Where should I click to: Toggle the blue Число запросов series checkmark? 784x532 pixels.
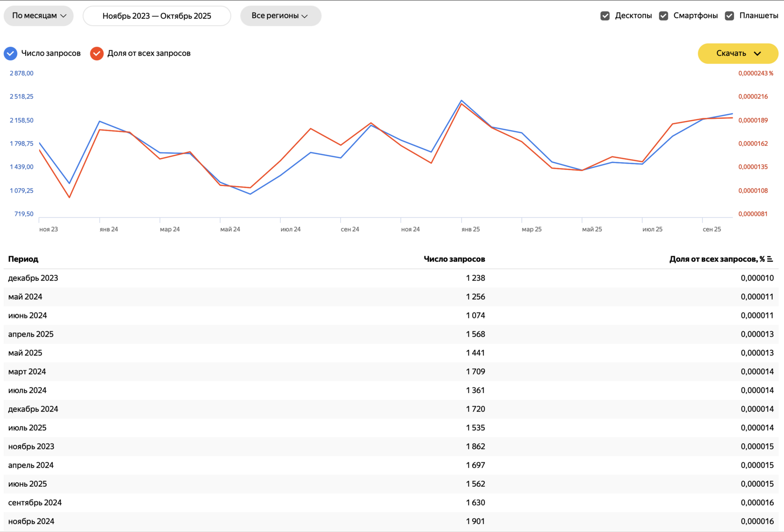[x=11, y=54]
